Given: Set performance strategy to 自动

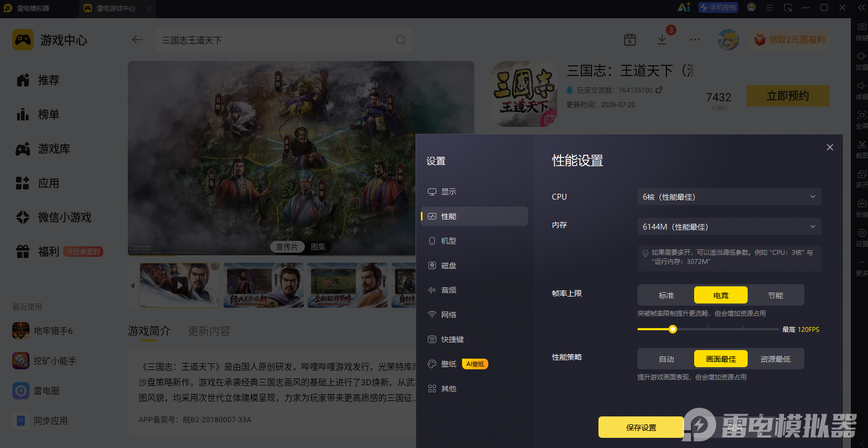Looking at the screenshot, I should [666, 359].
